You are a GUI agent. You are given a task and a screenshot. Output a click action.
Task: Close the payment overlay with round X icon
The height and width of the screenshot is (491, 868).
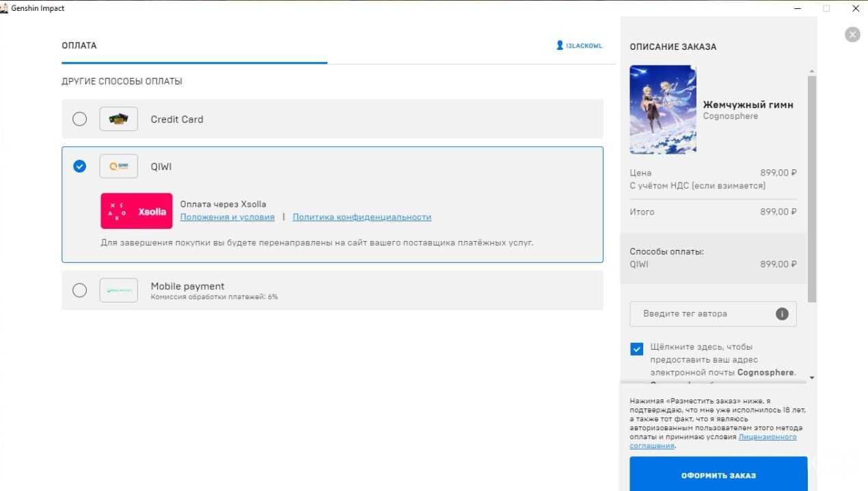852,34
